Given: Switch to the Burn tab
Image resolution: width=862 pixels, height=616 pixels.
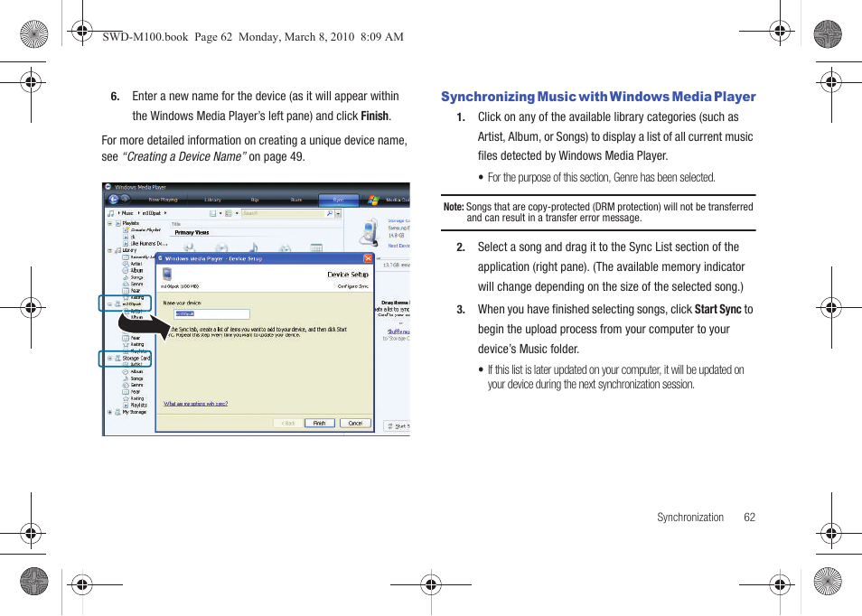Looking at the screenshot, I should pyautogui.click(x=295, y=200).
